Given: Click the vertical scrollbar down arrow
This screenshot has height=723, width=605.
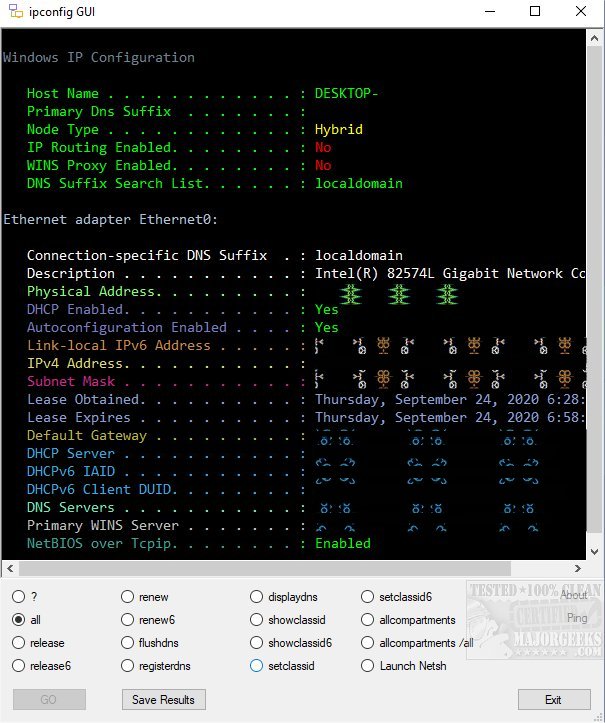Looking at the screenshot, I should coord(594,551).
